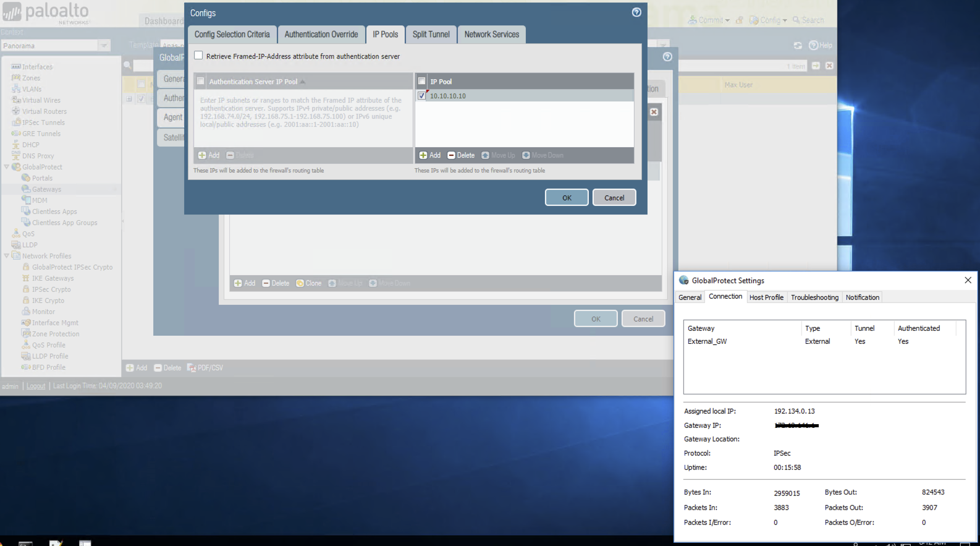Open GlobalProtect Portals
The width and height of the screenshot is (980, 546).
tap(42, 178)
